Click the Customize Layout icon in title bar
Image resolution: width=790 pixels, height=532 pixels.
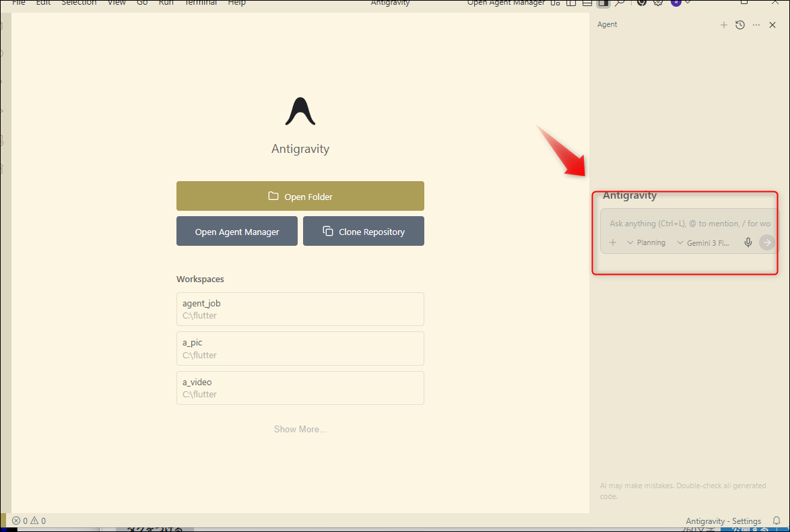(555, 3)
